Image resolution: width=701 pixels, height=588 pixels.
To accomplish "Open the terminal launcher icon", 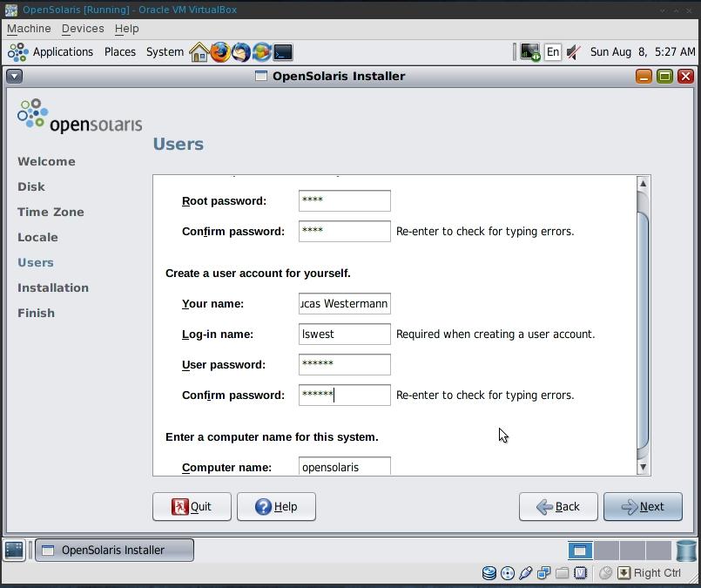I will click(x=283, y=52).
